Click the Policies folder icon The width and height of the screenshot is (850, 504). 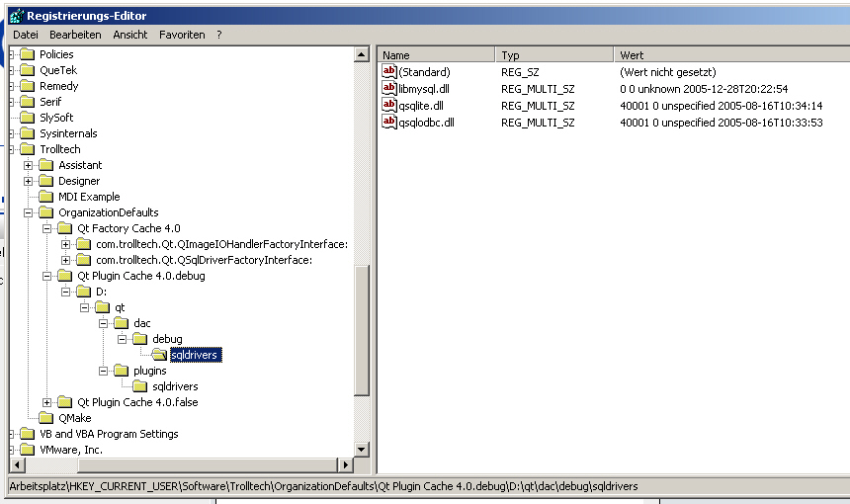(x=27, y=54)
